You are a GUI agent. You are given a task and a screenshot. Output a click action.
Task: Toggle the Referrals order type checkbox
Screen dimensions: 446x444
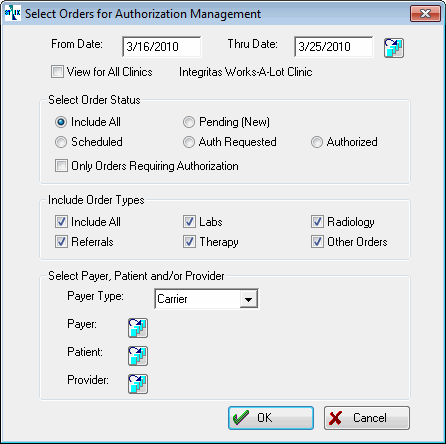pyautogui.click(x=61, y=242)
